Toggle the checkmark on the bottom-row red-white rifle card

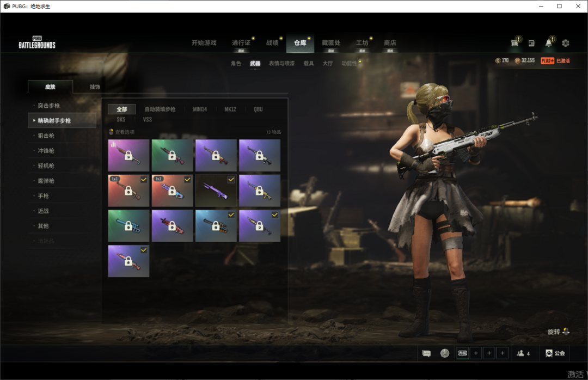coord(144,250)
